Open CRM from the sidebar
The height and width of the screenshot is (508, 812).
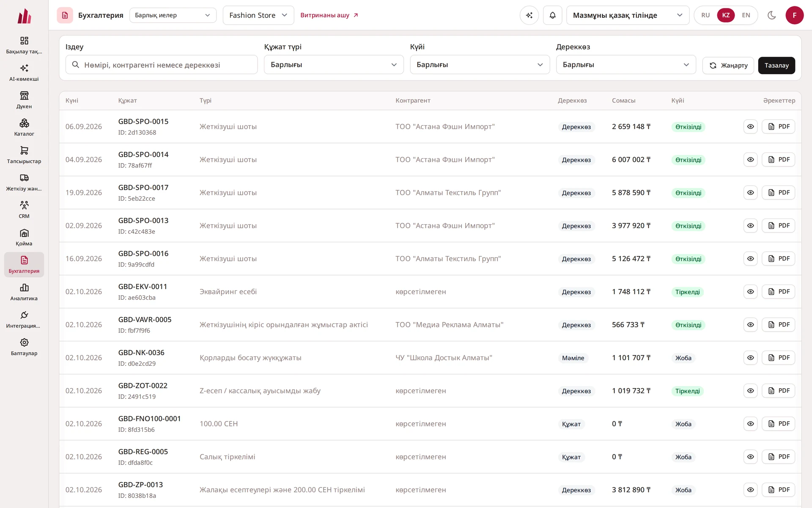coord(24,210)
